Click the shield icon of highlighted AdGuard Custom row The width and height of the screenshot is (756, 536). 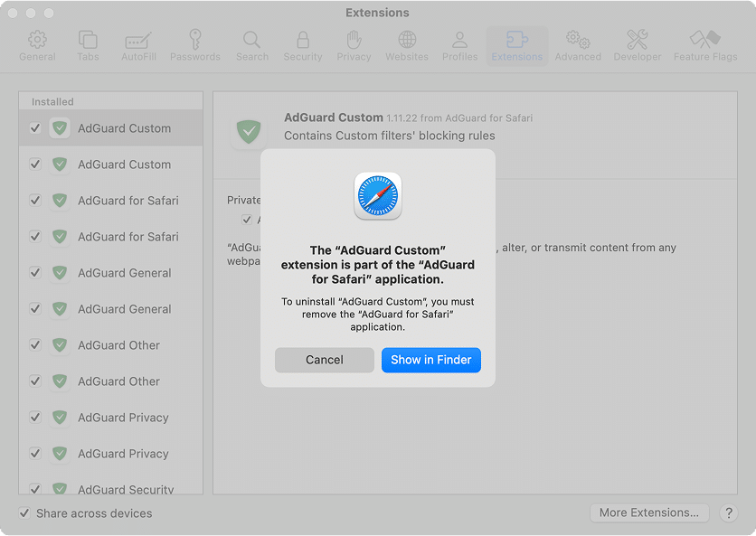click(x=60, y=128)
